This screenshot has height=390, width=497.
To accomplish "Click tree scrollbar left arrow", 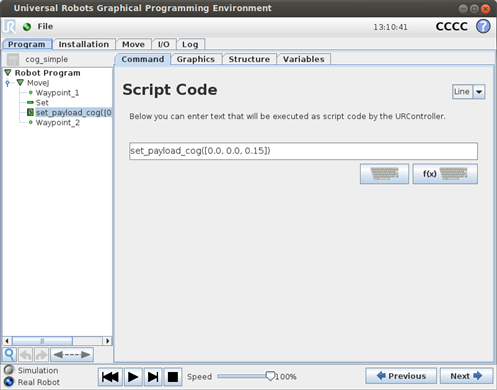I will click(x=7, y=341).
